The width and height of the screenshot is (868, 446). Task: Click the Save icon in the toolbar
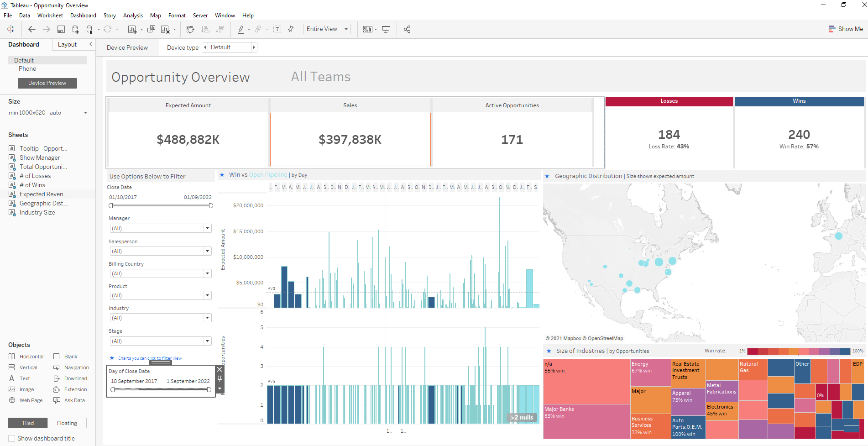tap(61, 29)
